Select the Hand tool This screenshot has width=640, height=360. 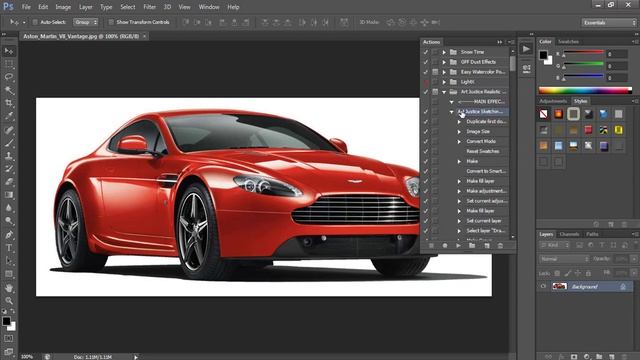(9, 288)
